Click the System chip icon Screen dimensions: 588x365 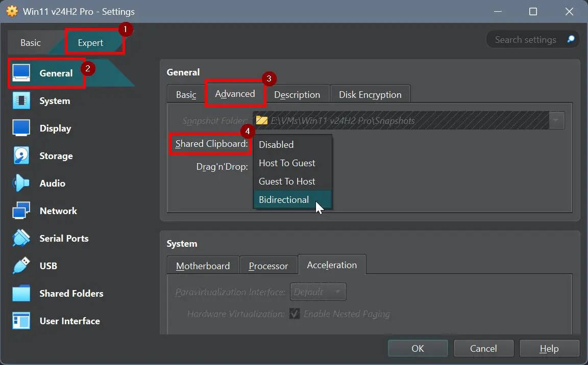click(x=21, y=101)
